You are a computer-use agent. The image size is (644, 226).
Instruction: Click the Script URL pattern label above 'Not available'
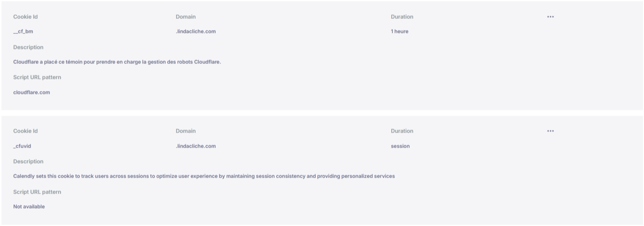pos(37,192)
